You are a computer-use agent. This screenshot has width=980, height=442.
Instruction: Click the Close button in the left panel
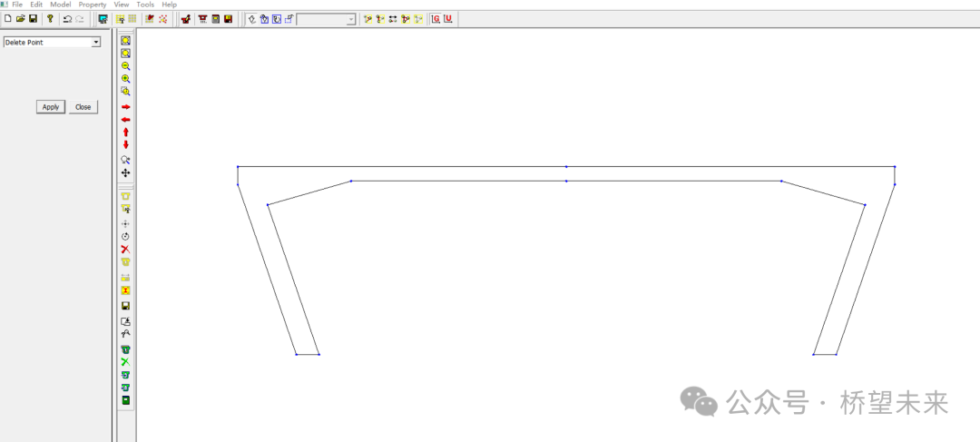(83, 107)
